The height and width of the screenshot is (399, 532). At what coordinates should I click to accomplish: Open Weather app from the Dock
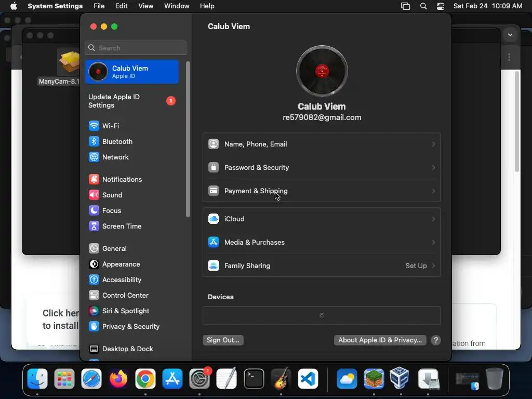pyautogui.click(x=347, y=379)
